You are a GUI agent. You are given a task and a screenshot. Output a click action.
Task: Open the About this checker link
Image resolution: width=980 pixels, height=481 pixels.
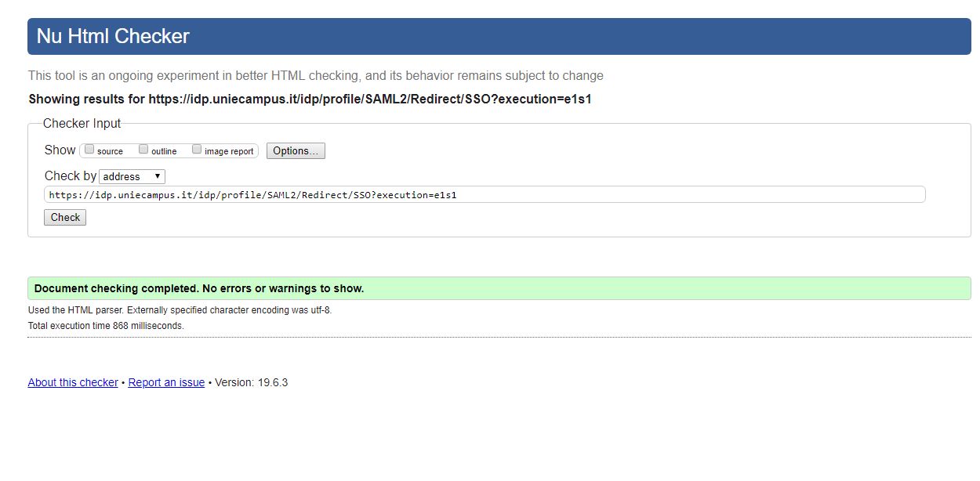[73, 382]
